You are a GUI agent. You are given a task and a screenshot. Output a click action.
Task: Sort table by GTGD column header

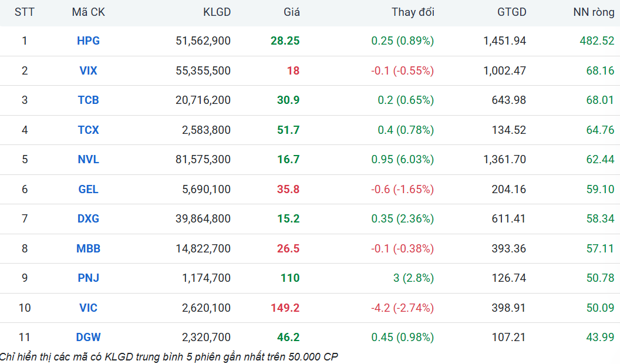[x=511, y=12]
